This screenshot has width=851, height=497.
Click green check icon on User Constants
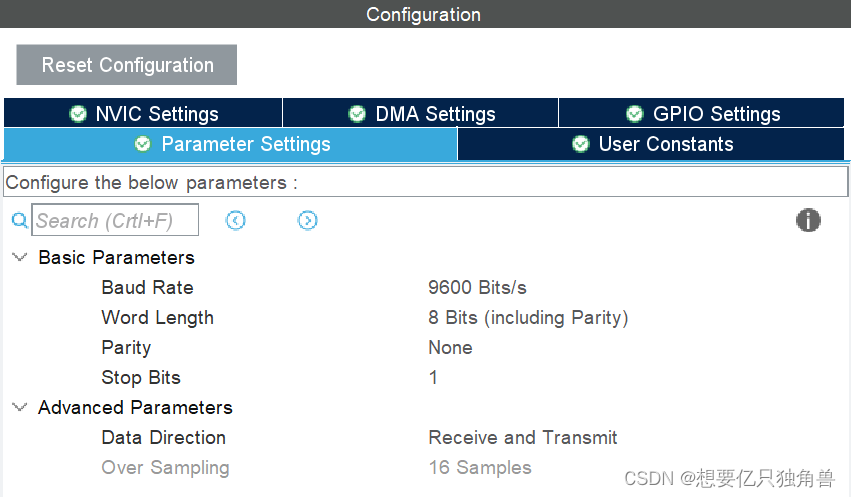[x=581, y=144]
